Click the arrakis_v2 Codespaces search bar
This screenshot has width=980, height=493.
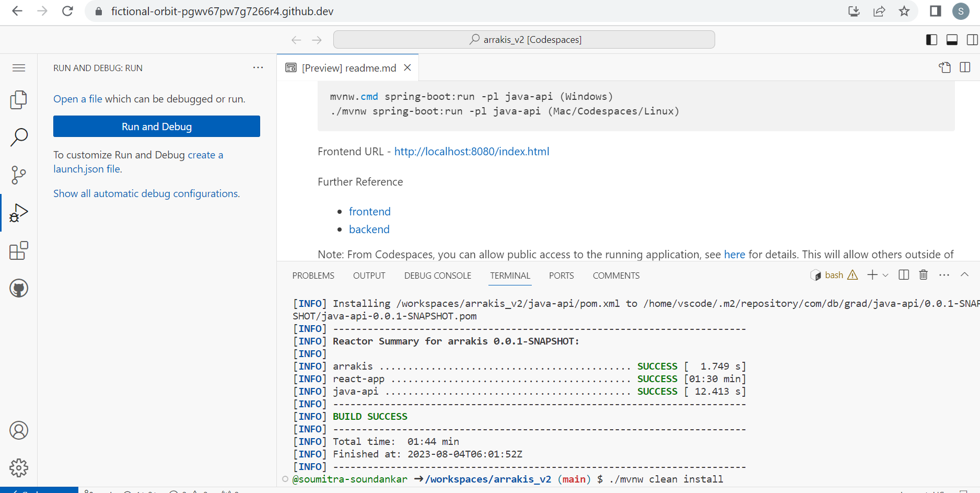pos(524,39)
